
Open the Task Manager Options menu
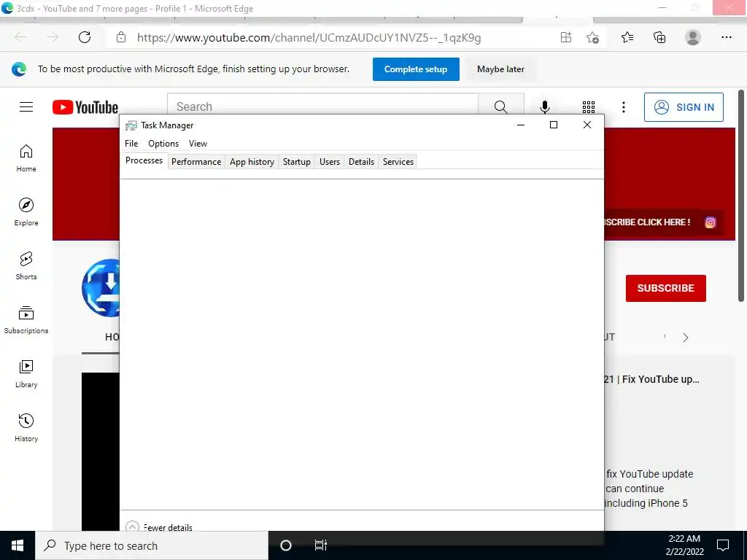point(163,144)
